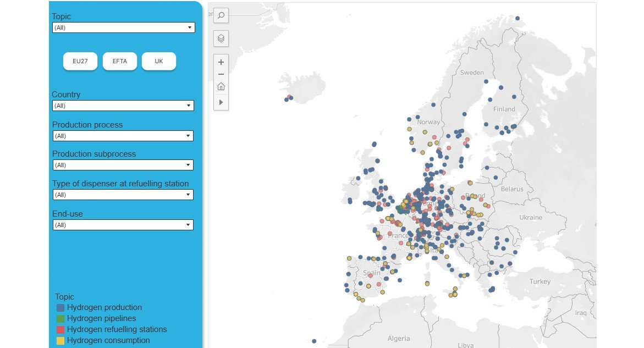The height and width of the screenshot is (348, 644).
Task: Click the map search magnifier icon
Action: point(221,15)
